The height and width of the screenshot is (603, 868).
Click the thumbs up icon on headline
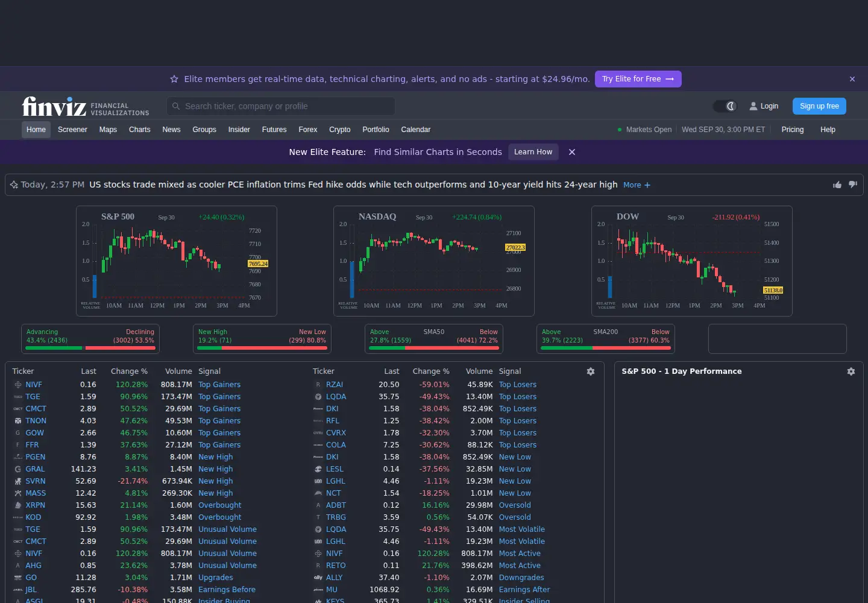click(837, 185)
